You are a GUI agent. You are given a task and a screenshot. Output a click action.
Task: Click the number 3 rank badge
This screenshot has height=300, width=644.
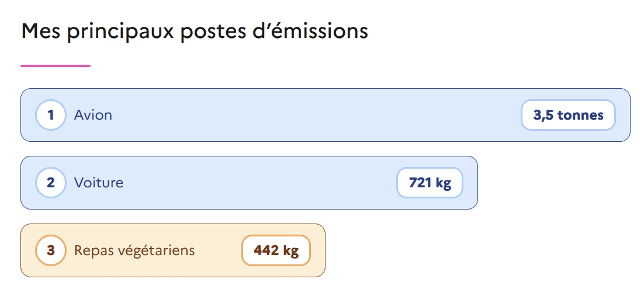point(51,250)
